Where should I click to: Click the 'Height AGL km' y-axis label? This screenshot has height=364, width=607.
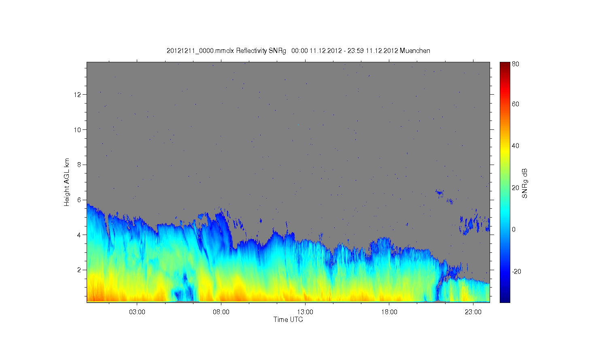point(67,182)
